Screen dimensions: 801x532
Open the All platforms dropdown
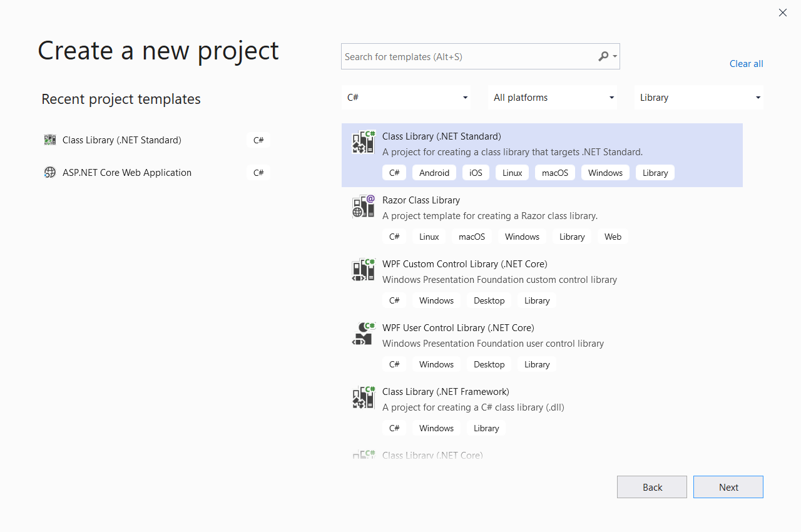tap(553, 97)
